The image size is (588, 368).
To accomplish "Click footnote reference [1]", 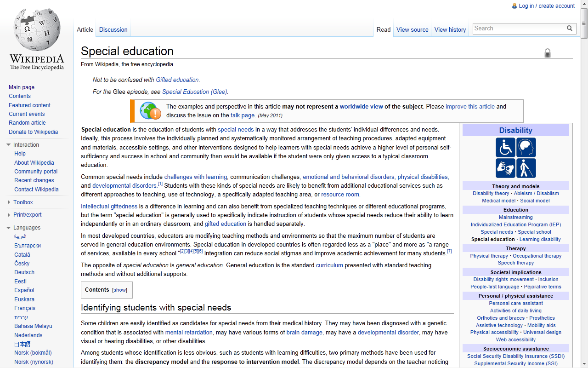I will coord(160,184).
